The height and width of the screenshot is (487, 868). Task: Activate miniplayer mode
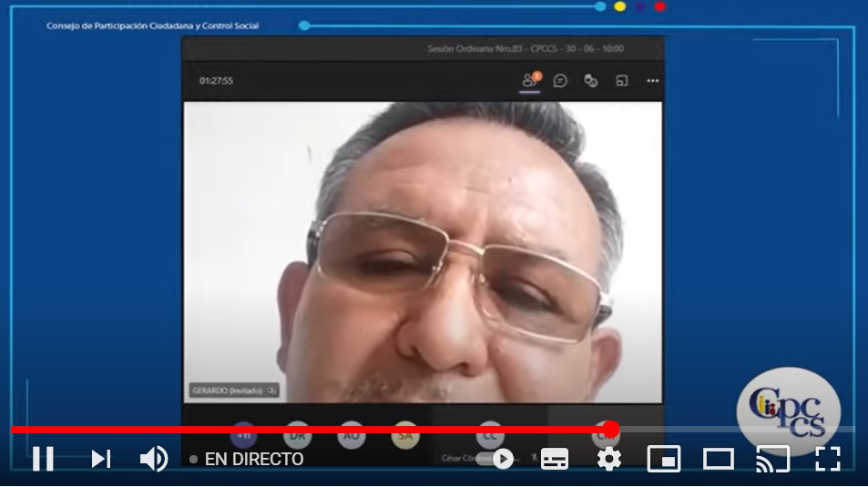point(664,459)
